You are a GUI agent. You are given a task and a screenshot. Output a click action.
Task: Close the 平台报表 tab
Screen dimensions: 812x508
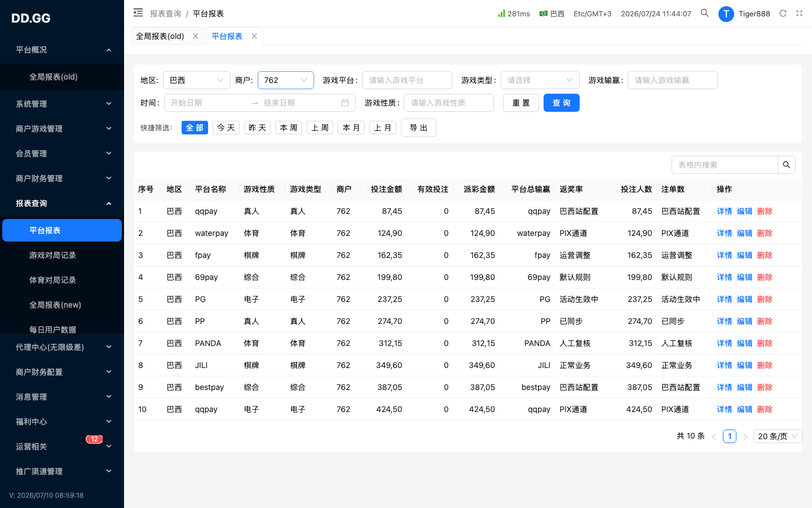pyautogui.click(x=254, y=36)
